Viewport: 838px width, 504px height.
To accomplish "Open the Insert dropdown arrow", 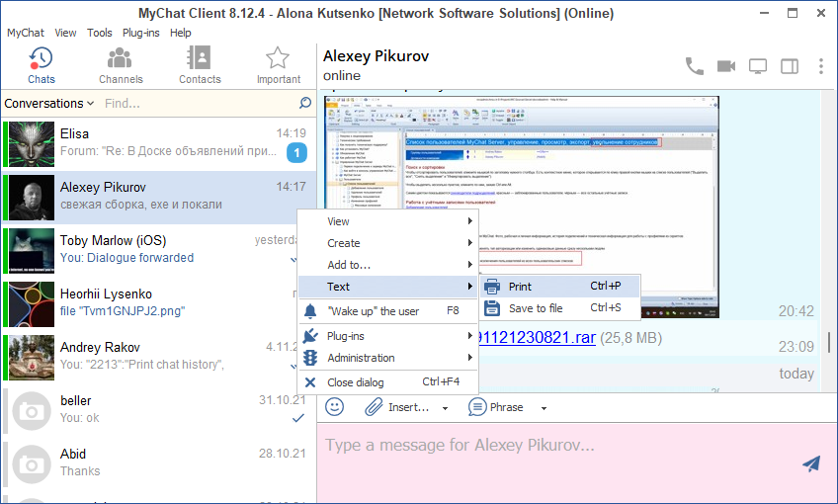I will coord(445,407).
